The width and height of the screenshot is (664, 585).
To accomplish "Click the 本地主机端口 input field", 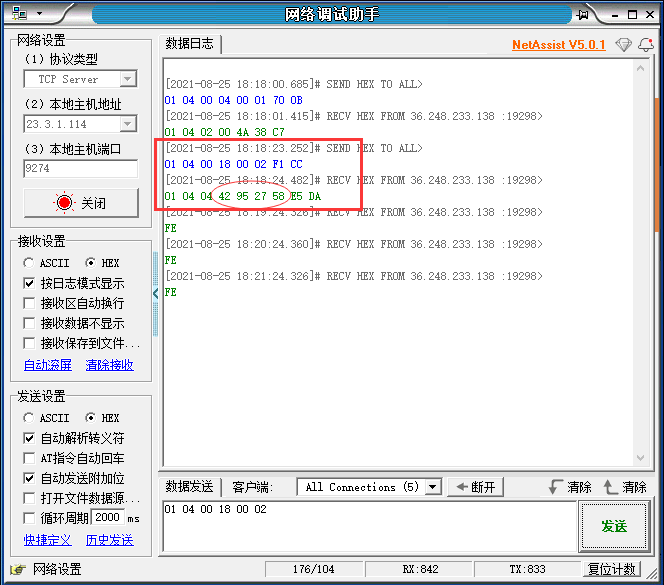I will point(79,169).
